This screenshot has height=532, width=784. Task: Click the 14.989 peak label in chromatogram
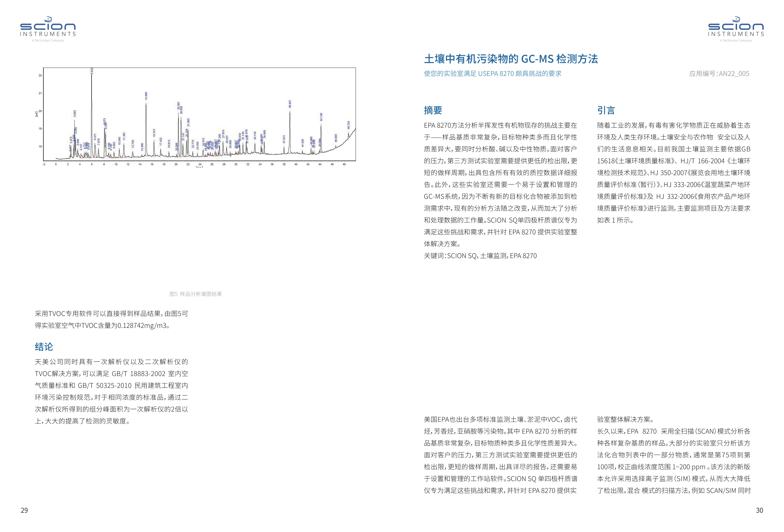pos(146,96)
